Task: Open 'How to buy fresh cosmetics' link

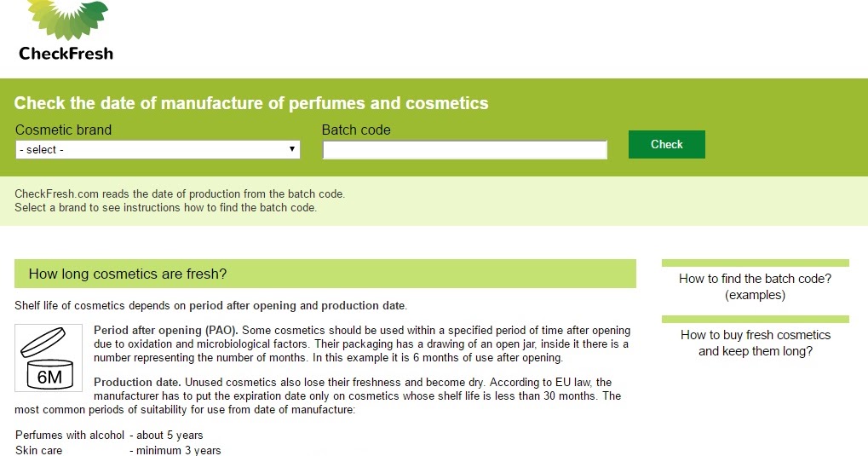Action: pos(755,343)
